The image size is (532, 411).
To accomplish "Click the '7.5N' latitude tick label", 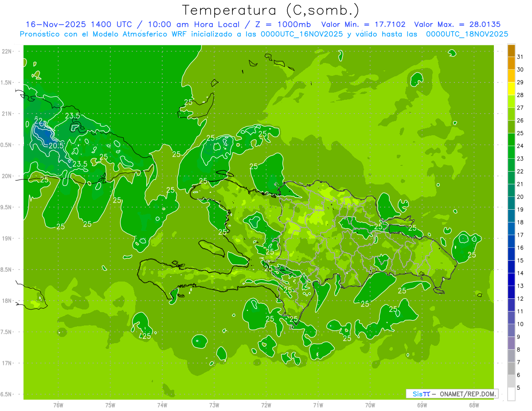I will pyautogui.click(x=6, y=332).
